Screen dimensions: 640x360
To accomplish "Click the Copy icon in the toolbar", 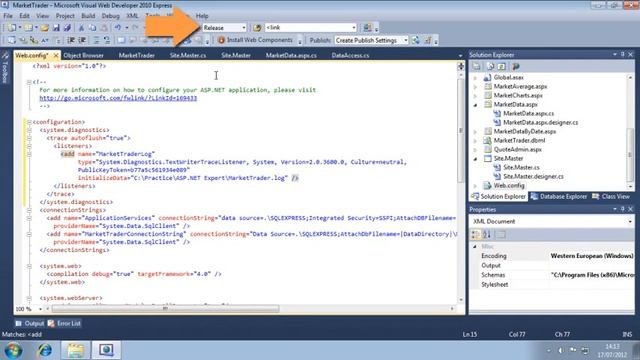I will coord(93,28).
